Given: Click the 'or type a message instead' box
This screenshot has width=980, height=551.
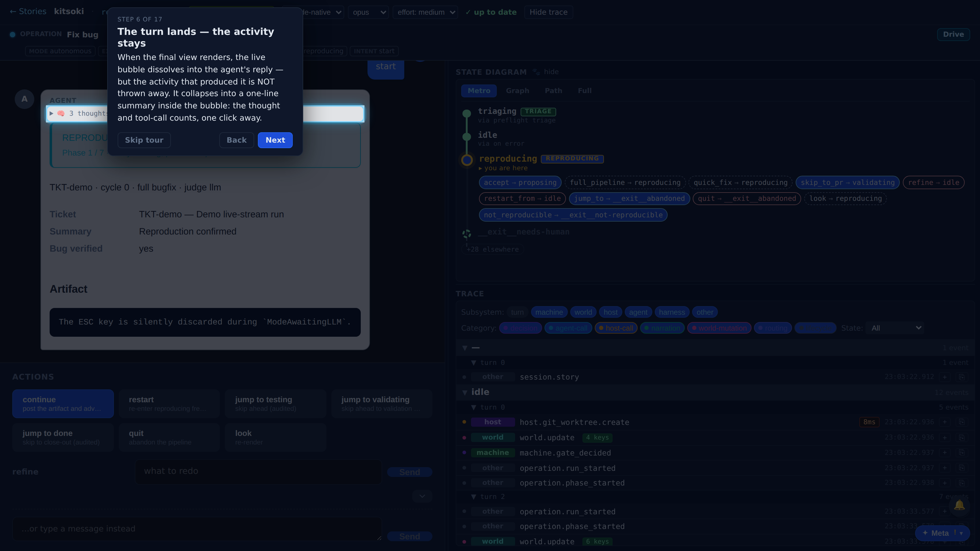Looking at the screenshot, I should (x=197, y=529).
